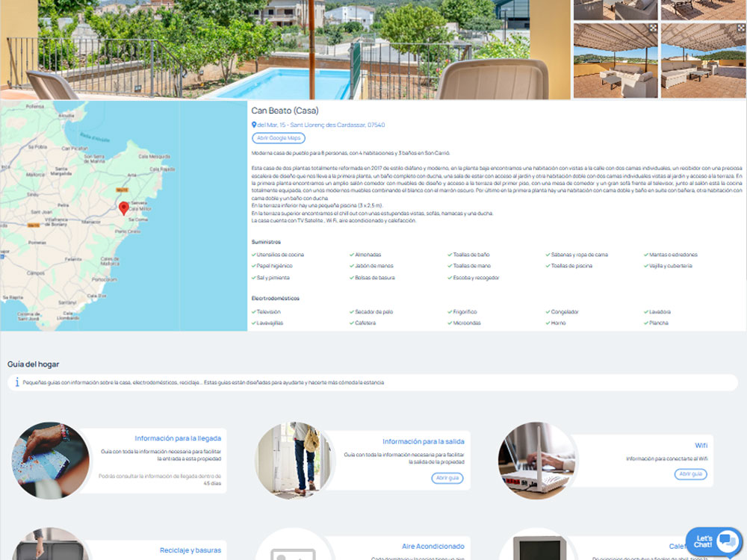
Task: Select the Sábanas y ropa de cama item
Action: pos(577,255)
